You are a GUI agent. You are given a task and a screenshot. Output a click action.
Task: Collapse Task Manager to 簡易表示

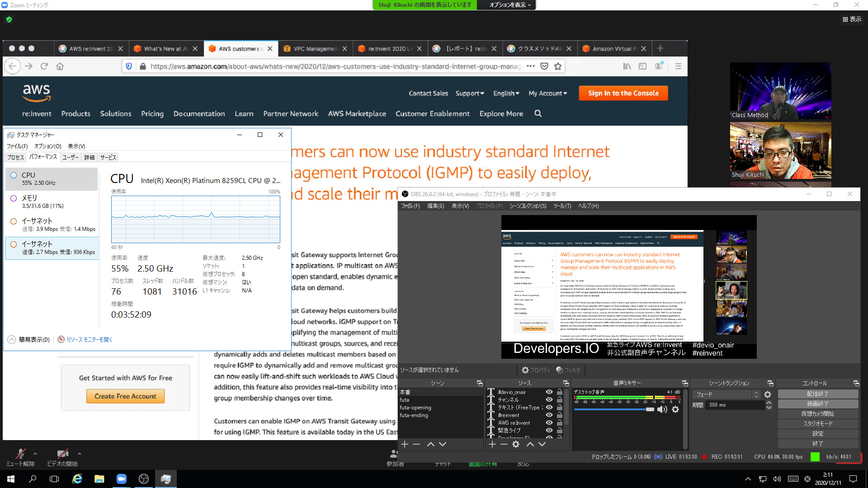tap(29, 340)
